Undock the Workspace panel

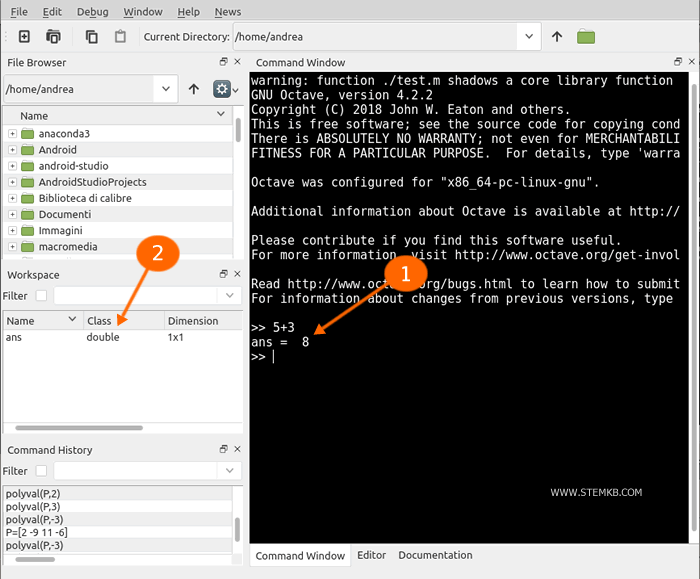point(224,274)
